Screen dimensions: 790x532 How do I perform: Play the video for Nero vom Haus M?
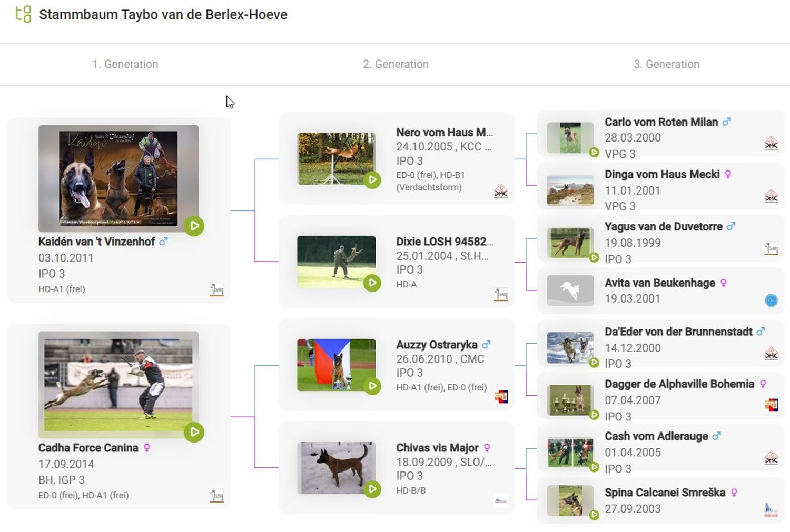372,180
